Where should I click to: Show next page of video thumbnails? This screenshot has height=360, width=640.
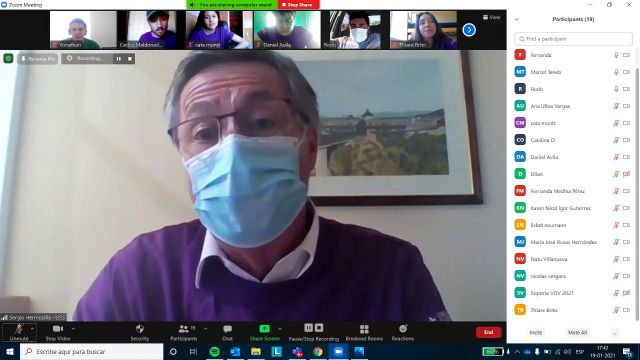(x=469, y=30)
